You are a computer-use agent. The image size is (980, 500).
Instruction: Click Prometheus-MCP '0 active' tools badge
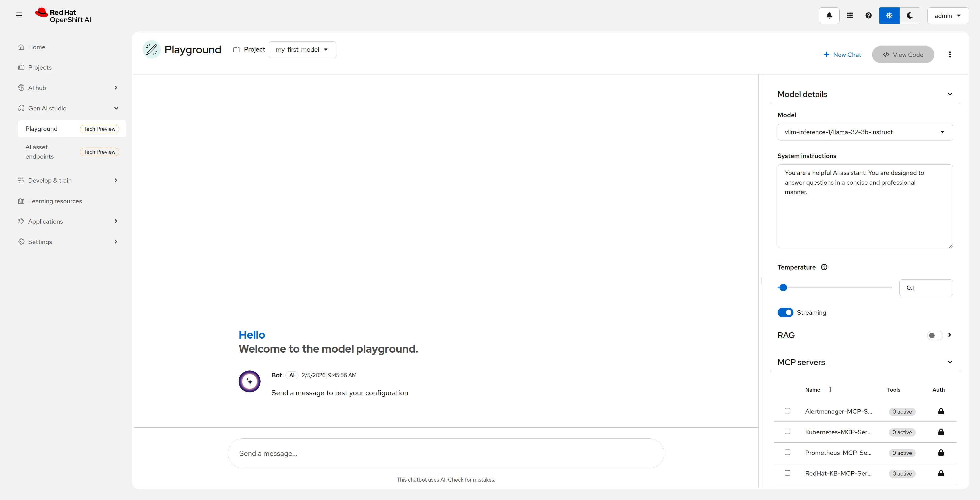click(902, 453)
